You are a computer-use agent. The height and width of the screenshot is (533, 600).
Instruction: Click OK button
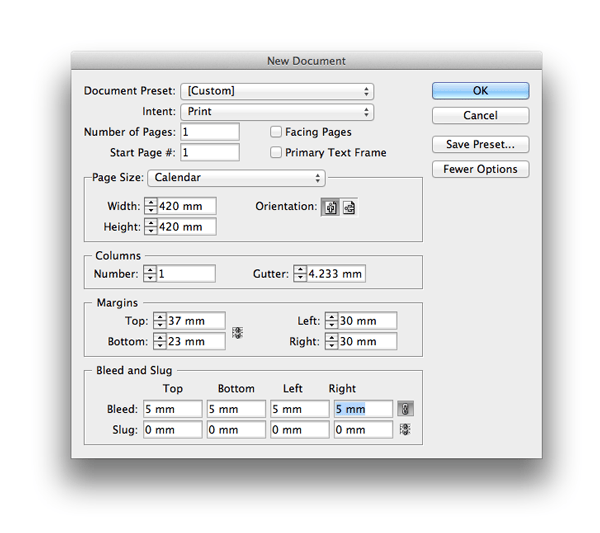click(x=481, y=91)
